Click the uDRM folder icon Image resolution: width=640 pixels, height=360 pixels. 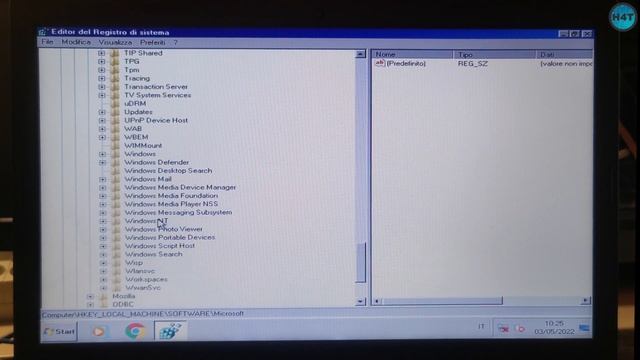tap(116, 104)
